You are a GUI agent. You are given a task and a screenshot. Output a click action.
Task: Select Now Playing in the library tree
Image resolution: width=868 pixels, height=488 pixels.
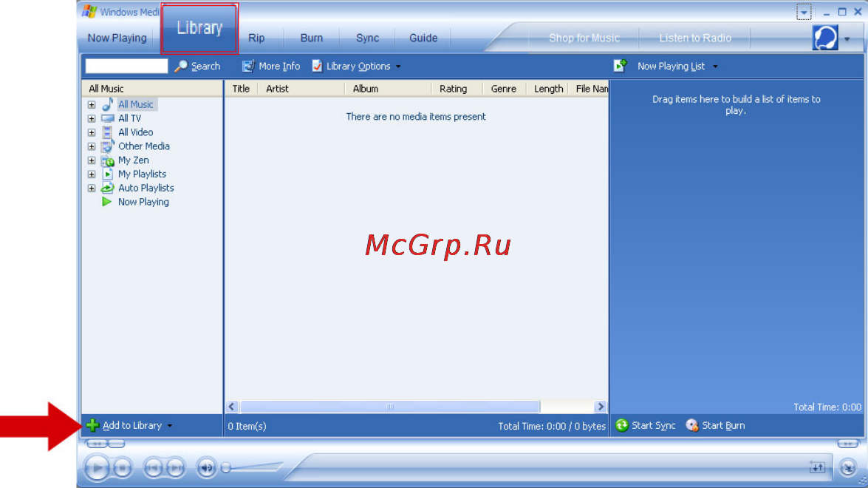pyautogui.click(x=143, y=202)
